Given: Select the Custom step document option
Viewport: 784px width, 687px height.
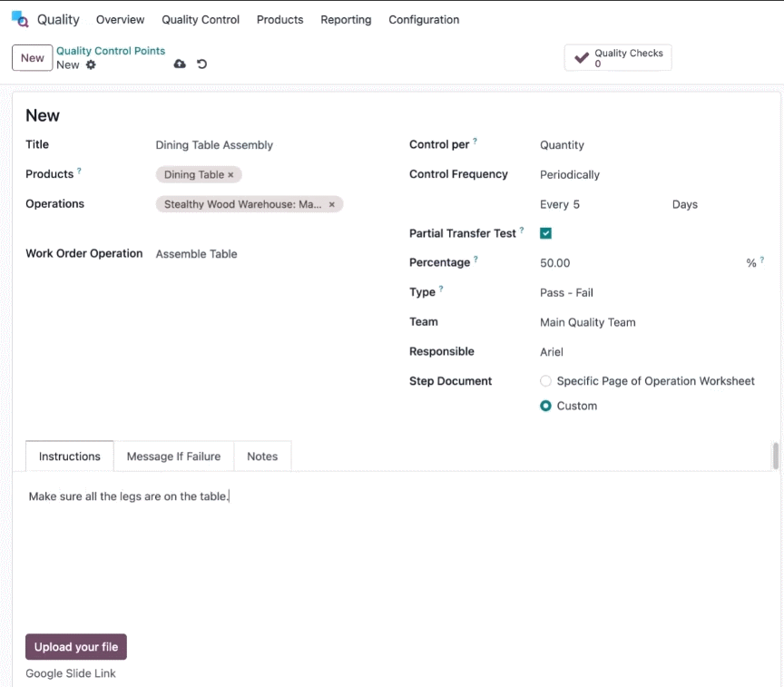Looking at the screenshot, I should [545, 406].
